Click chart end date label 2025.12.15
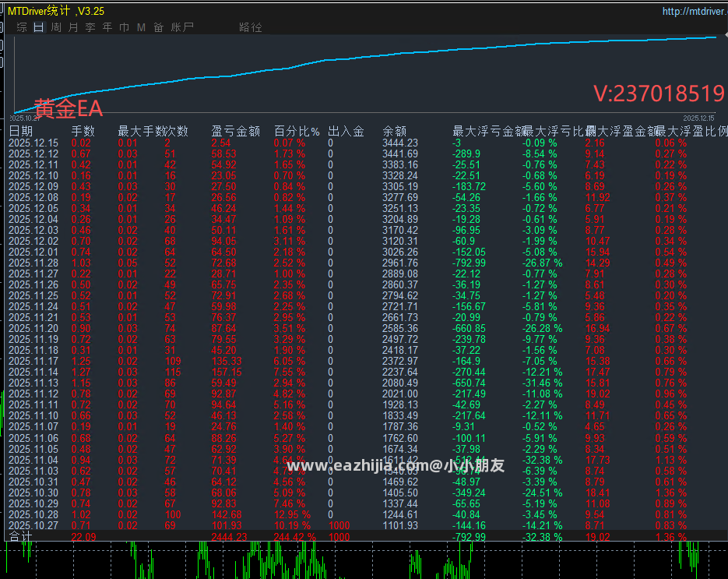Screen dimensions: 728x579 pyautogui.click(x=698, y=118)
